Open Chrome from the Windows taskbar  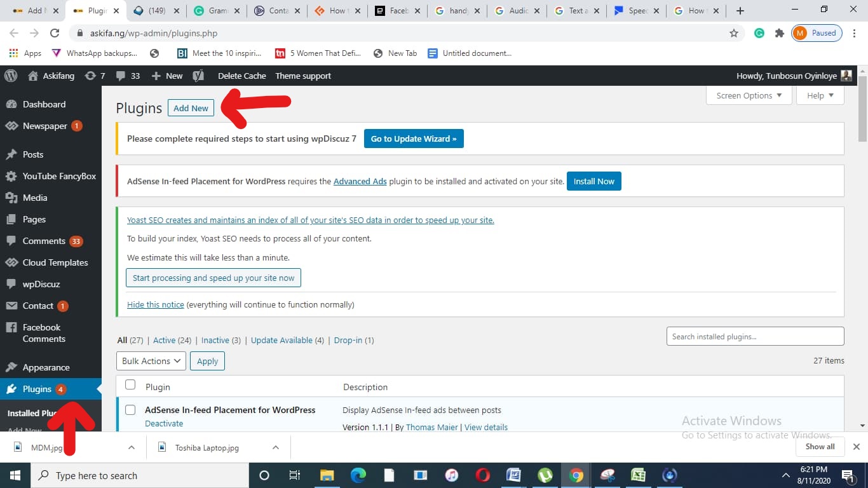(x=576, y=475)
